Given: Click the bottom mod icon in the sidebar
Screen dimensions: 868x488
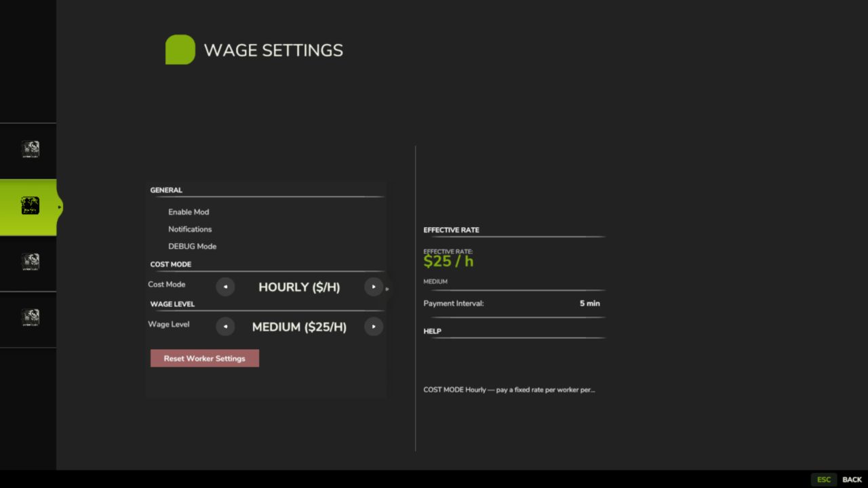Looking at the screenshot, I should (28, 319).
